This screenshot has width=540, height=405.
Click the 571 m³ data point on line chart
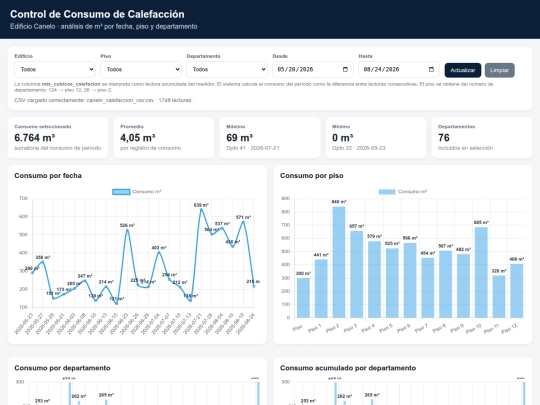point(243,222)
